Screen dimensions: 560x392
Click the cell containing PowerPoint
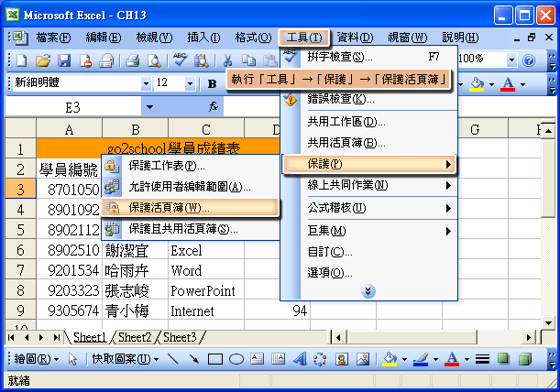pyautogui.click(x=206, y=290)
